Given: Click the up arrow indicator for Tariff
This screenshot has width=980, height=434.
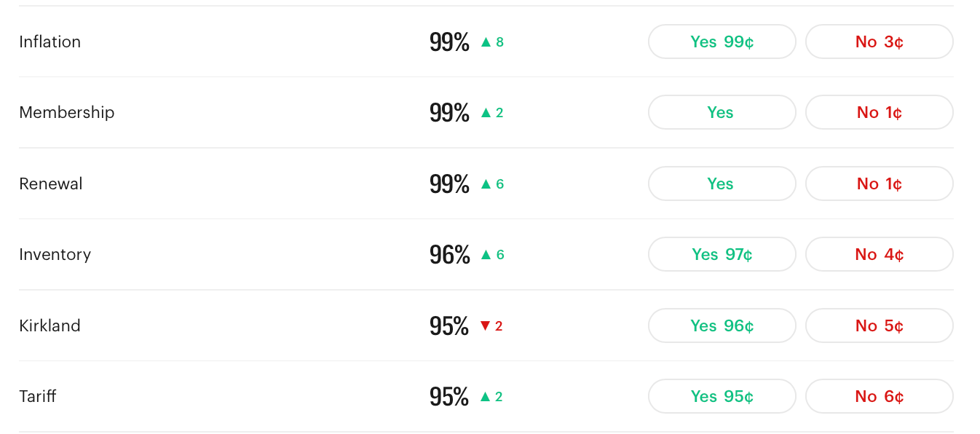Looking at the screenshot, I should [486, 397].
